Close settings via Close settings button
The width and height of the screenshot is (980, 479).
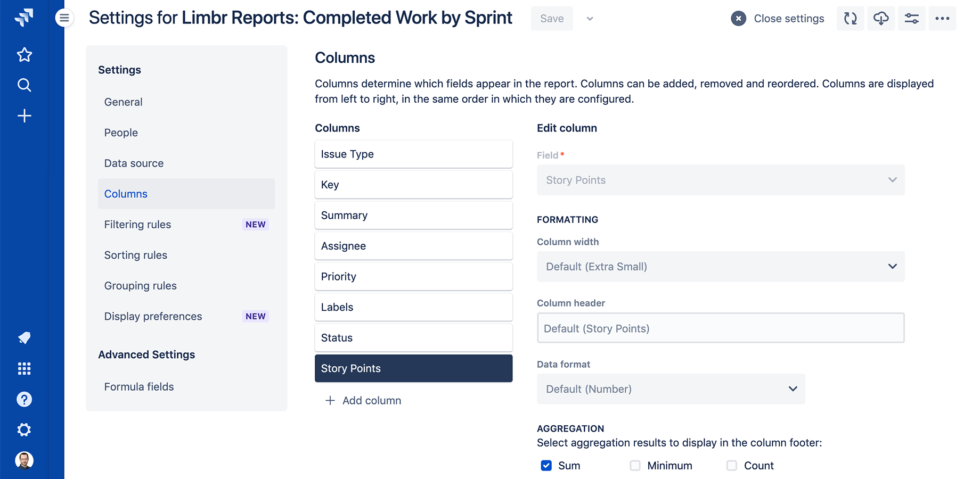pos(778,19)
